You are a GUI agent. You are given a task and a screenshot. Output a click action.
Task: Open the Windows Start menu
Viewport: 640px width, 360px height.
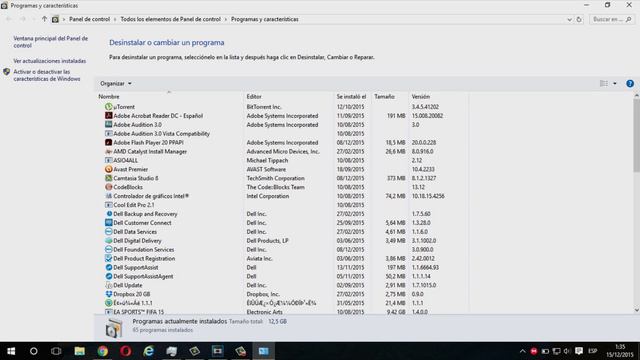point(11,351)
